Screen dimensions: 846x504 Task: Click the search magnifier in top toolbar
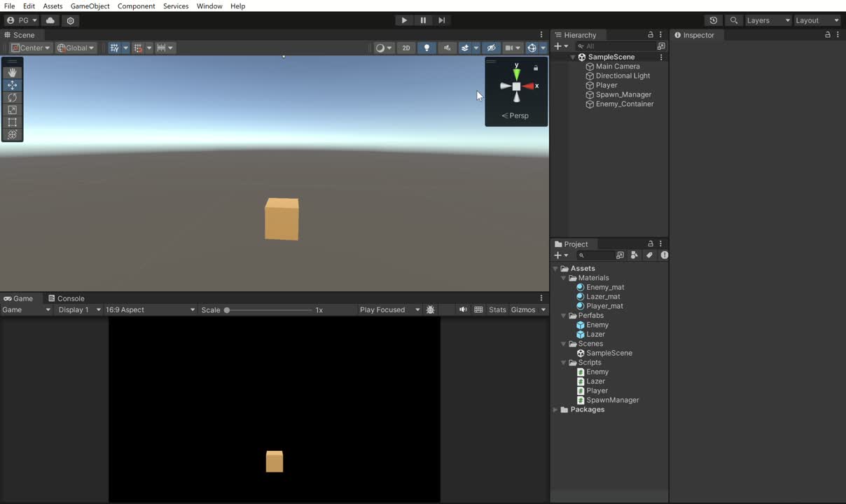point(733,20)
